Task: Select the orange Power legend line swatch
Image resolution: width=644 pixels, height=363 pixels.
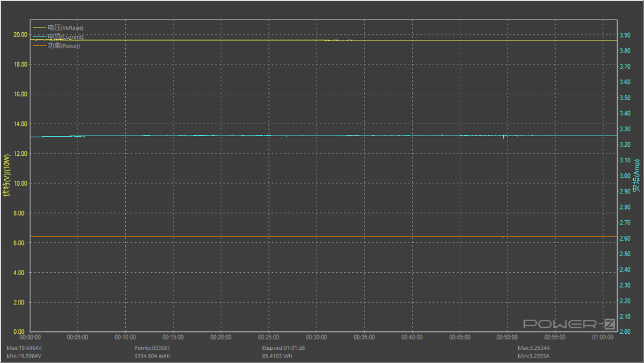Action: click(39, 45)
